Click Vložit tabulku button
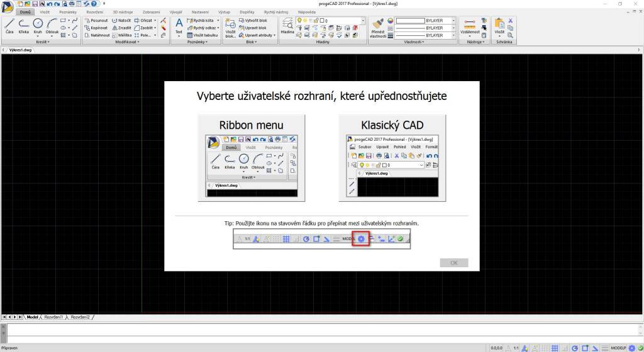 coord(203,35)
